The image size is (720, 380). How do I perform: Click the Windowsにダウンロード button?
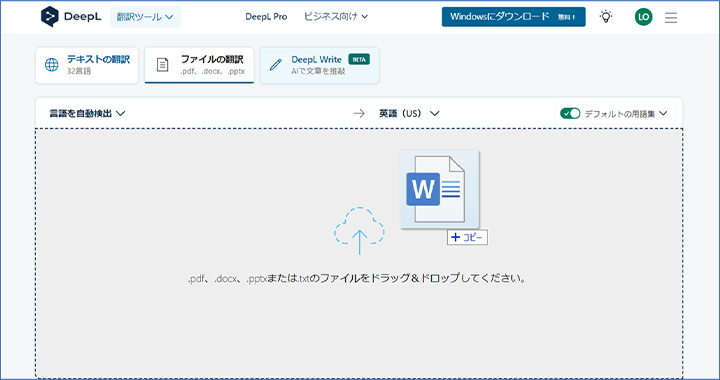point(513,17)
